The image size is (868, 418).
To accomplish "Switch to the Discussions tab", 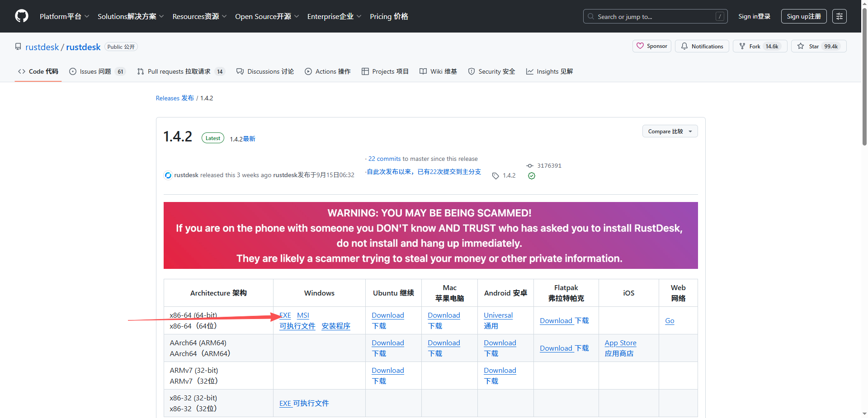I will [x=265, y=71].
